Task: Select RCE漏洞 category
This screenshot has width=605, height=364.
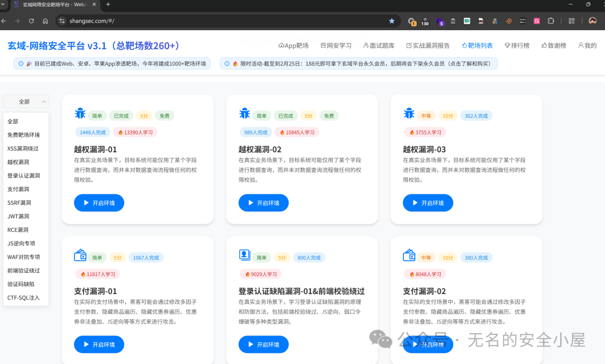Action: point(26,230)
